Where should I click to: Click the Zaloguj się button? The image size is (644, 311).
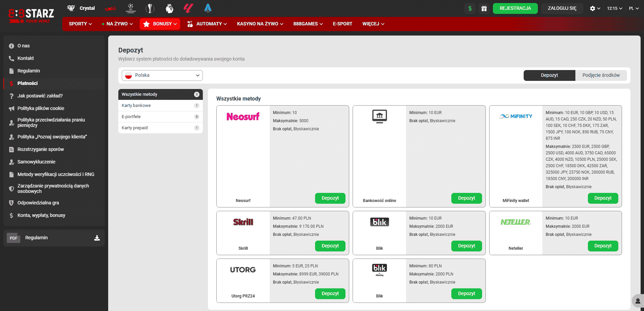click(x=562, y=8)
